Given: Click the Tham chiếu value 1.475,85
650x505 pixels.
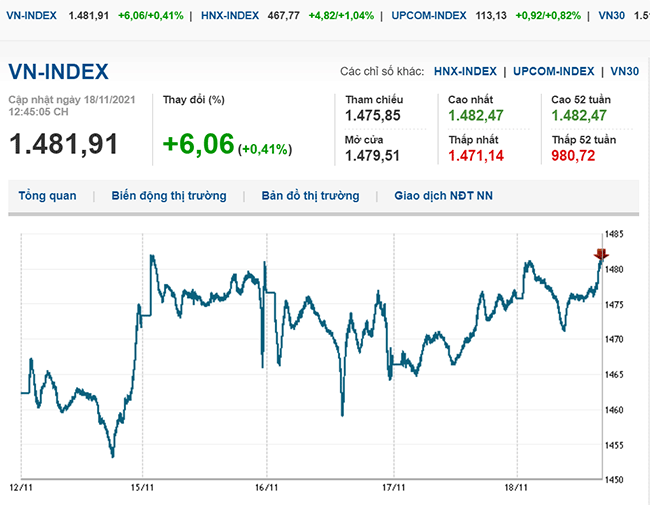Looking at the screenshot, I should click(x=373, y=116).
